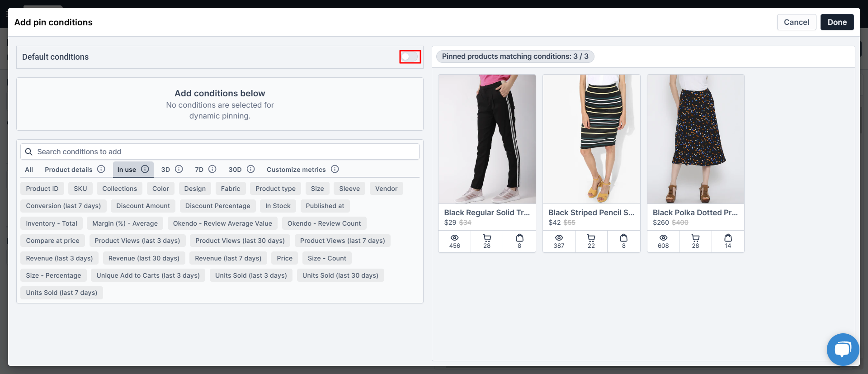868x374 pixels.
Task: Open Black Polka Dotted skirt product image
Action: click(695, 139)
